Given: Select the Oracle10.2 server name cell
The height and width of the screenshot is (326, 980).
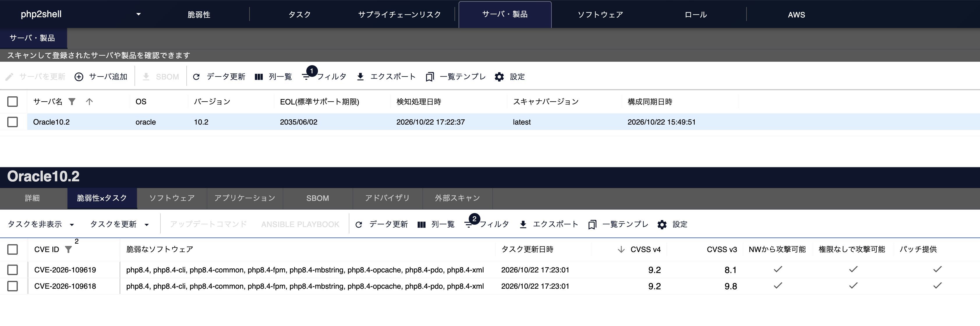Looking at the screenshot, I should [x=51, y=122].
